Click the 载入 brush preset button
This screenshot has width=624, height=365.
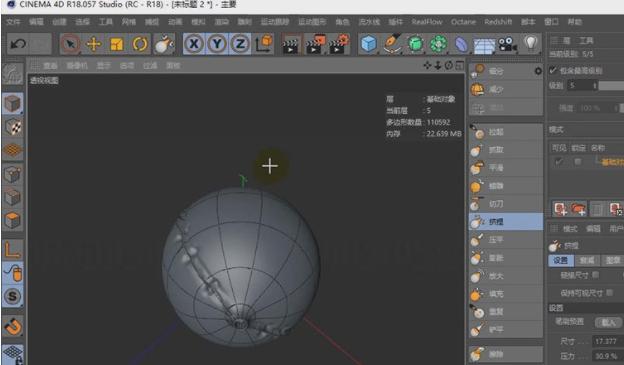tap(608, 322)
